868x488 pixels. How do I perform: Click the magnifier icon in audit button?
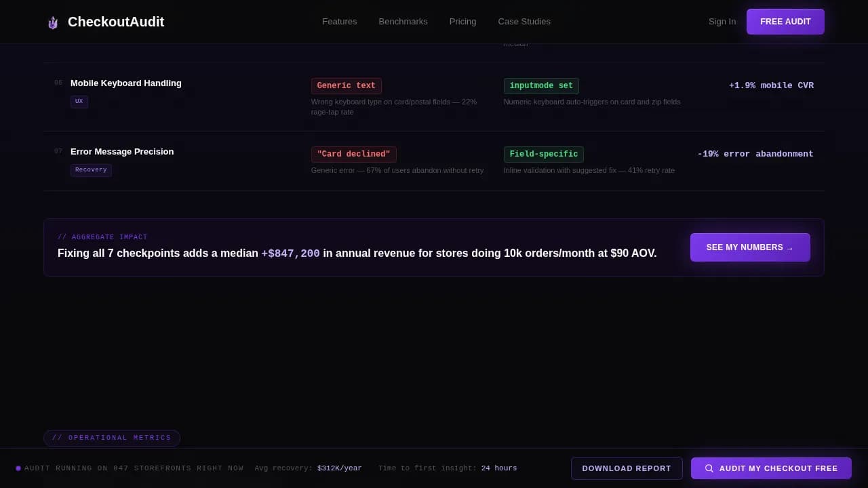[709, 468]
